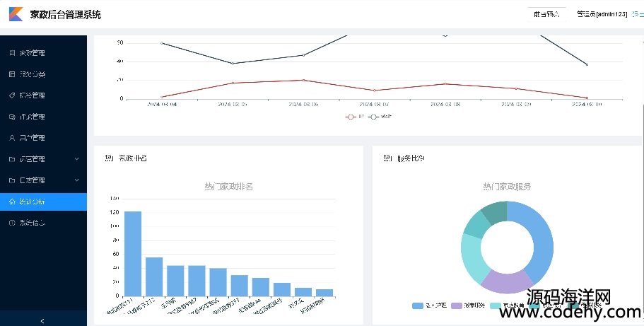This screenshot has height=326, width=644.
Task: Click the system logo icon in header
Action: pyautogui.click(x=15, y=14)
